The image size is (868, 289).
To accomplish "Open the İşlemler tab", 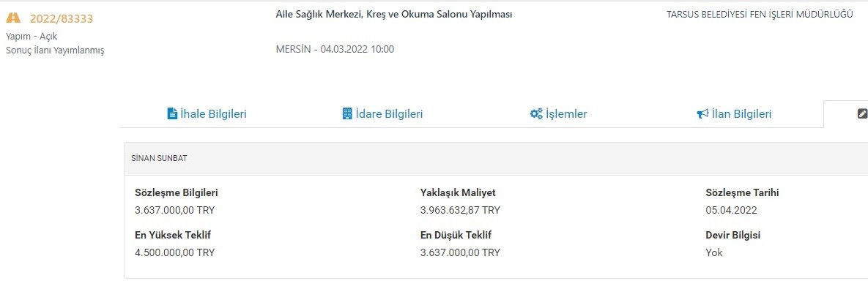I will (559, 114).
